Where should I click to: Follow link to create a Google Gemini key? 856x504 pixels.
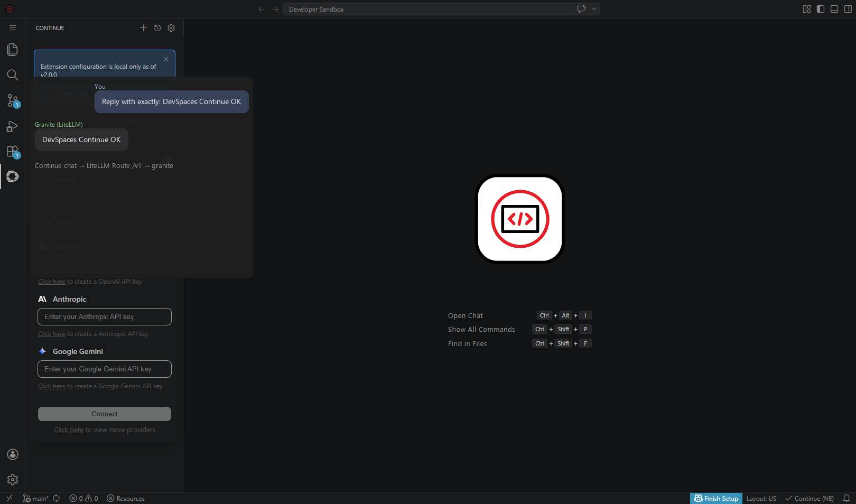[x=52, y=386]
